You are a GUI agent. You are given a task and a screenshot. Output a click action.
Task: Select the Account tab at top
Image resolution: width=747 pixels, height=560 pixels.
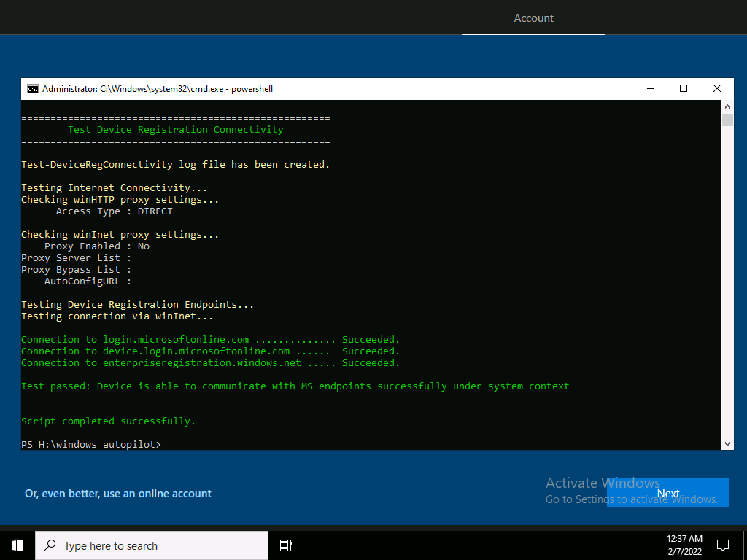[533, 18]
